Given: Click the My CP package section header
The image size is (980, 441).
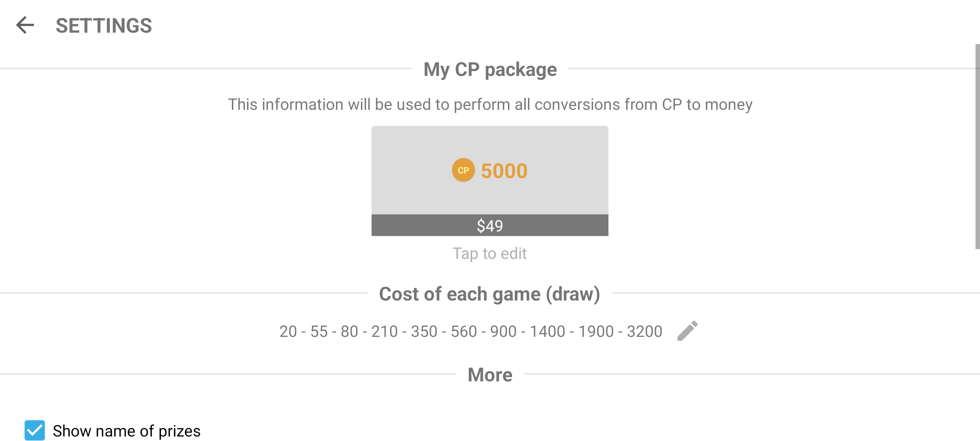Looking at the screenshot, I should click(x=490, y=69).
